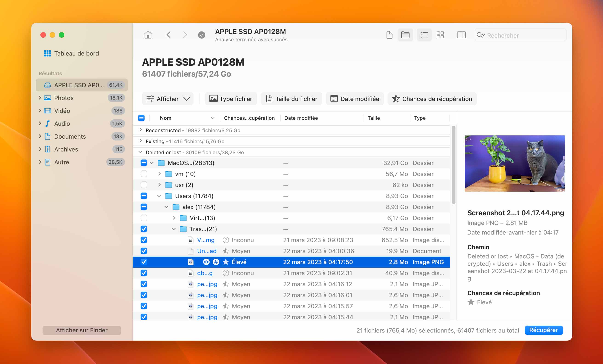Select grid view layout icon
The height and width of the screenshot is (364, 603).
pyautogui.click(x=440, y=35)
